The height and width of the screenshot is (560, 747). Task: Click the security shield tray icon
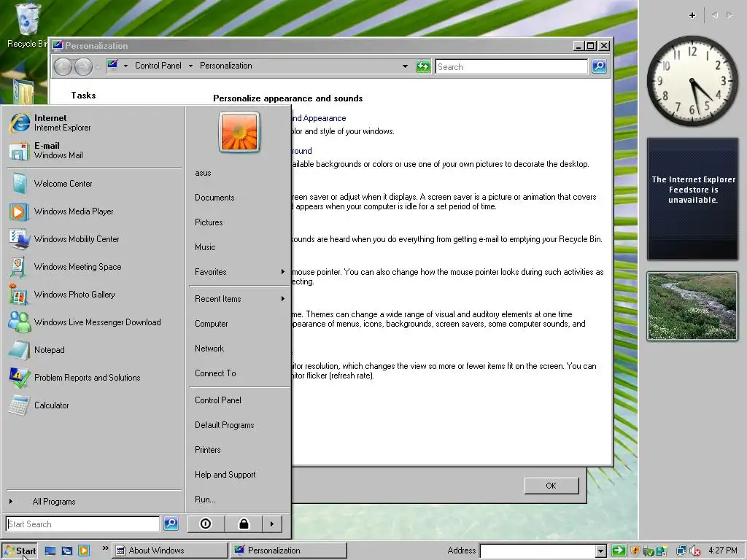tap(635, 551)
